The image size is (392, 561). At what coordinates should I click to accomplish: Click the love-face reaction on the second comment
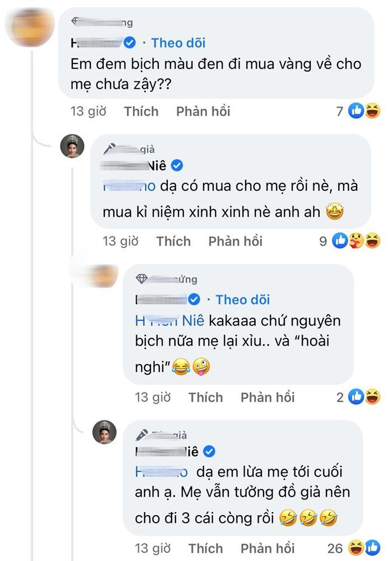coord(355,240)
